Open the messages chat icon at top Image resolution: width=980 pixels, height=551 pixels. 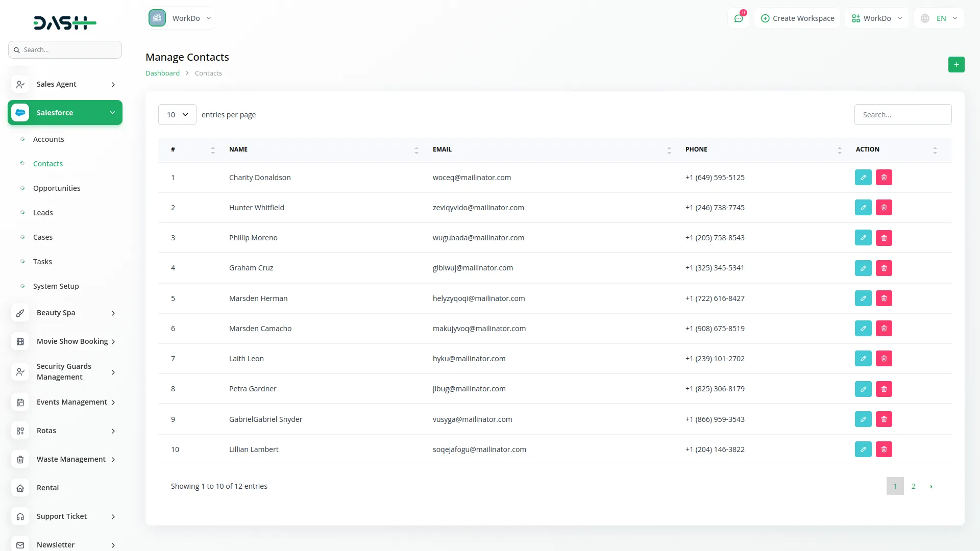pos(739,18)
